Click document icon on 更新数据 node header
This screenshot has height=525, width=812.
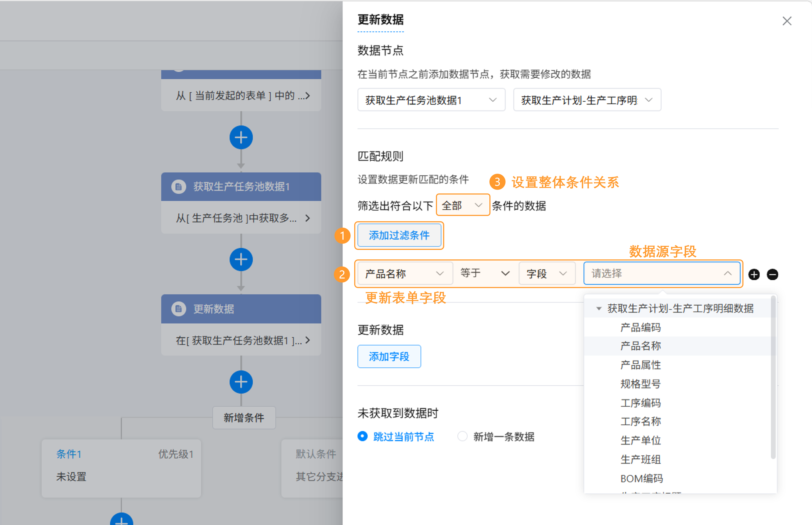pos(178,309)
